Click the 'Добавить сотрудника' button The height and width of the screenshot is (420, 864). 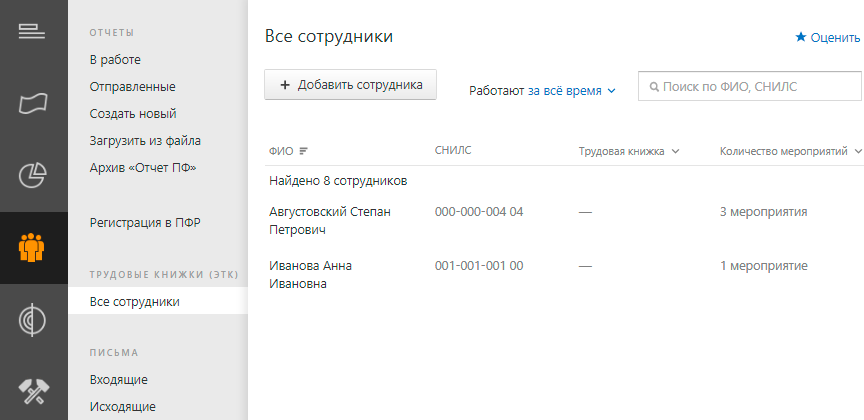point(350,84)
